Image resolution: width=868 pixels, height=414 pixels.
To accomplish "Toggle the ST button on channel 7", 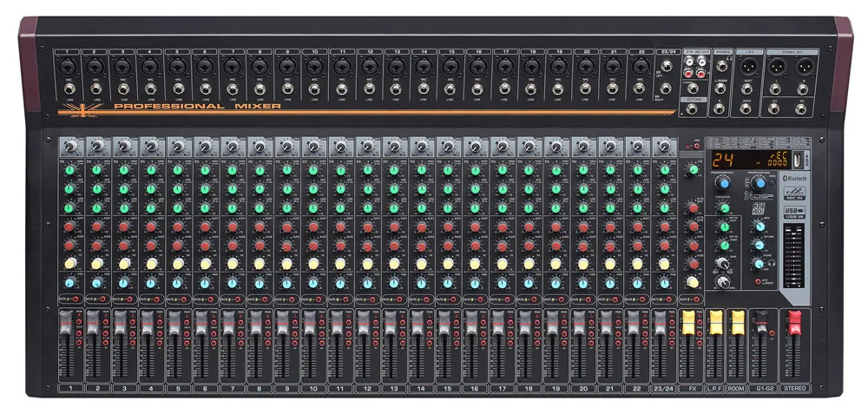I will pyautogui.click(x=240, y=343).
